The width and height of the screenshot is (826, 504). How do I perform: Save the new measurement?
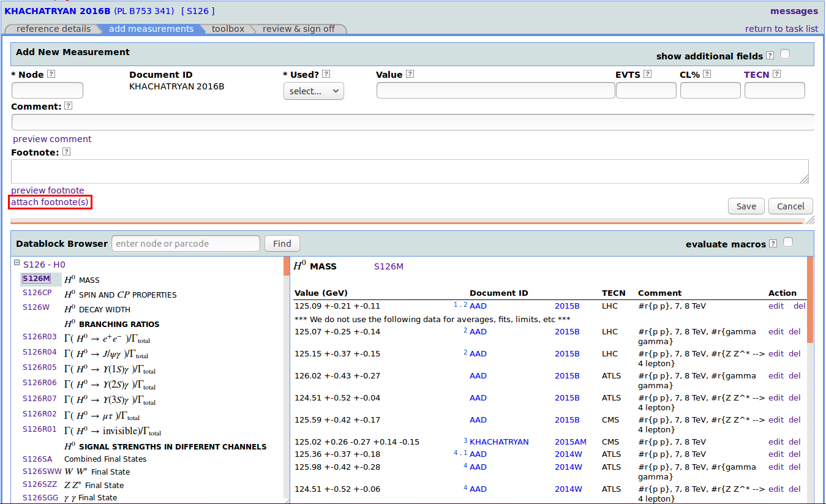pos(746,206)
